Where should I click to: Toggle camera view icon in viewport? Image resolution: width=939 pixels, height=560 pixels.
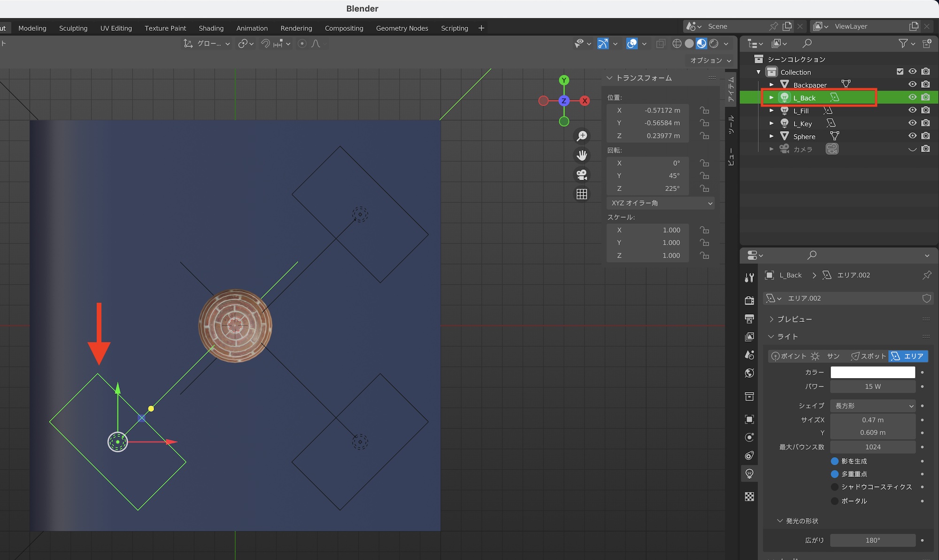[582, 175]
